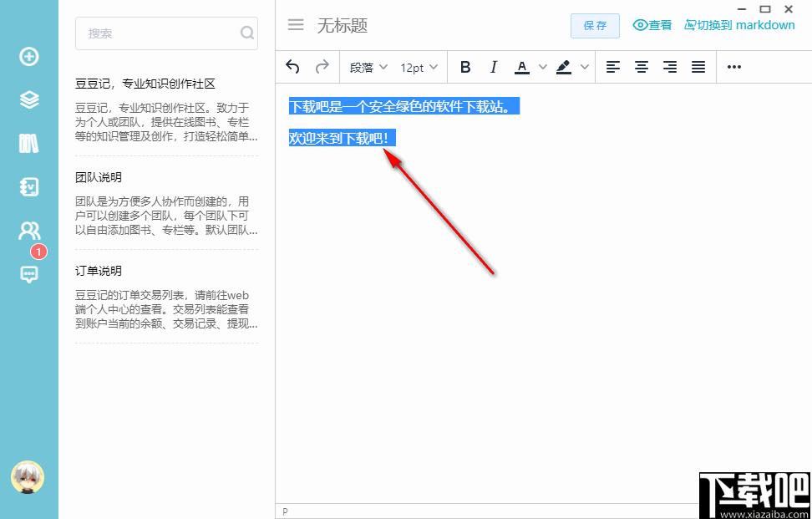This screenshot has height=519, width=812.
Task: Click the 订单说明 description preview text
Action: point(166,309)
